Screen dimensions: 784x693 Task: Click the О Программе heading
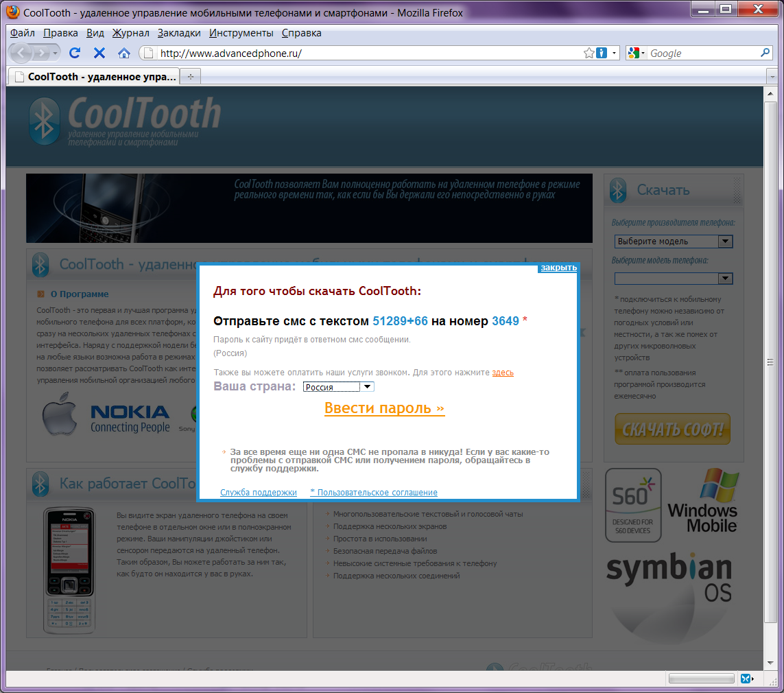pos(80,294)
